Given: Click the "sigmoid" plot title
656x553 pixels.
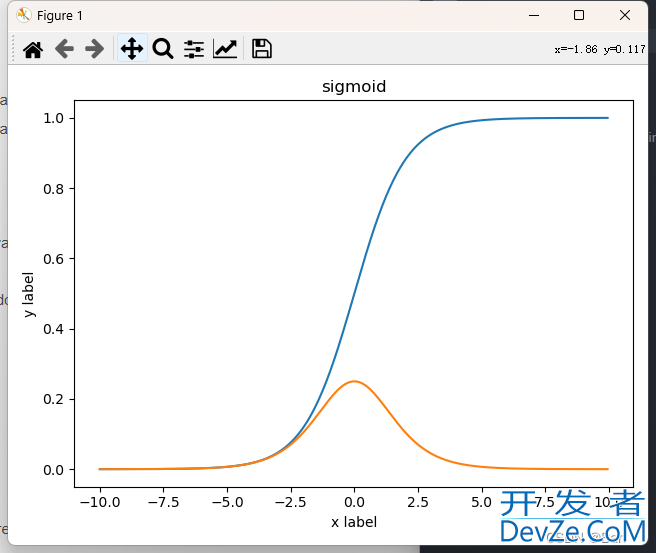Looking at the screenshot, I should pos(354,87).
